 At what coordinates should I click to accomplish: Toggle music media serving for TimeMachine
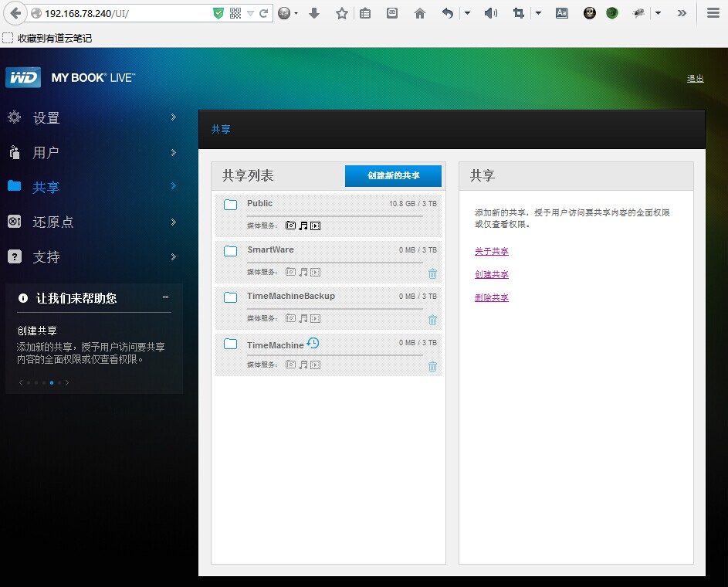(x=303, y=365)
